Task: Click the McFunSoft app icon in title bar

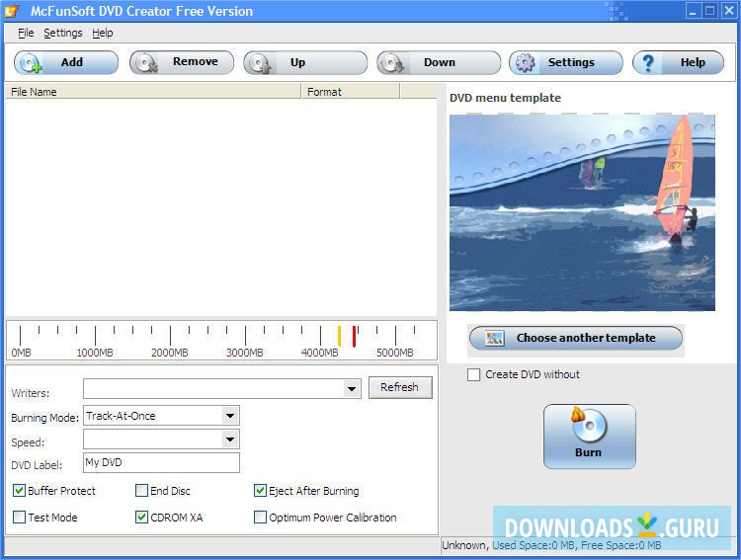Action: (x=12, y=11)
